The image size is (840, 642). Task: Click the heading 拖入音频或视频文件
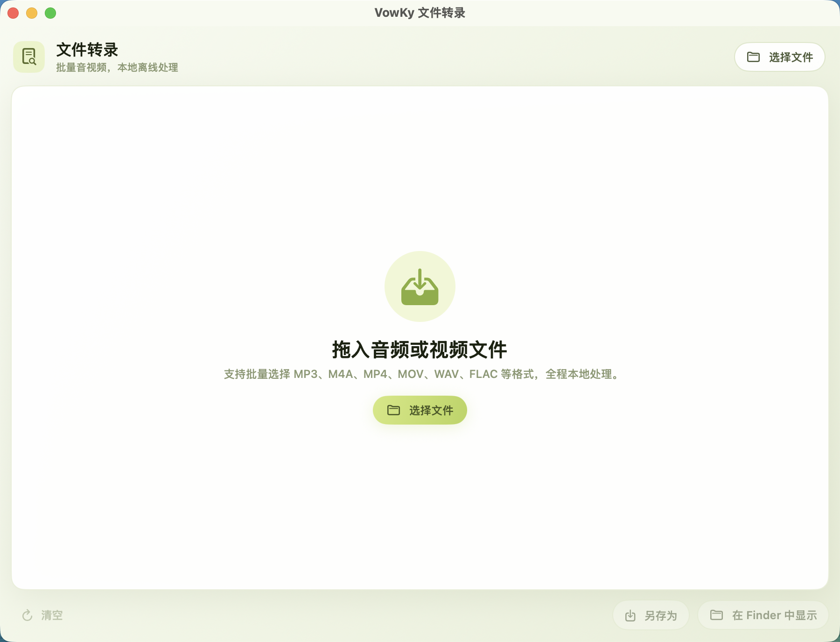420,349
